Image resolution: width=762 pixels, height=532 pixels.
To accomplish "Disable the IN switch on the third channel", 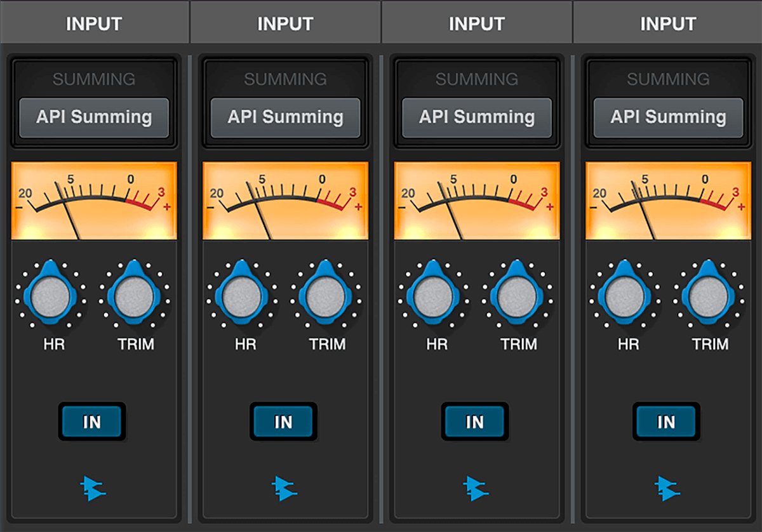I will pos(475,422).
